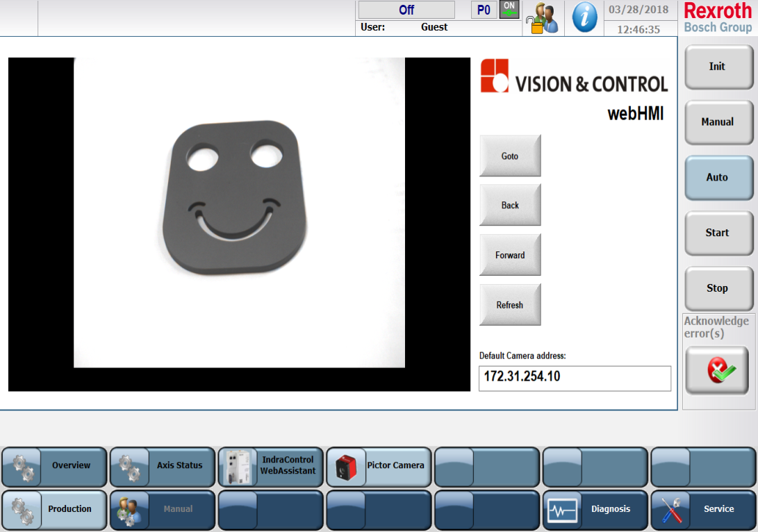758x532 pixels.
Task: Click inside the Default Camera address field
Action: (x=575, y=378)
